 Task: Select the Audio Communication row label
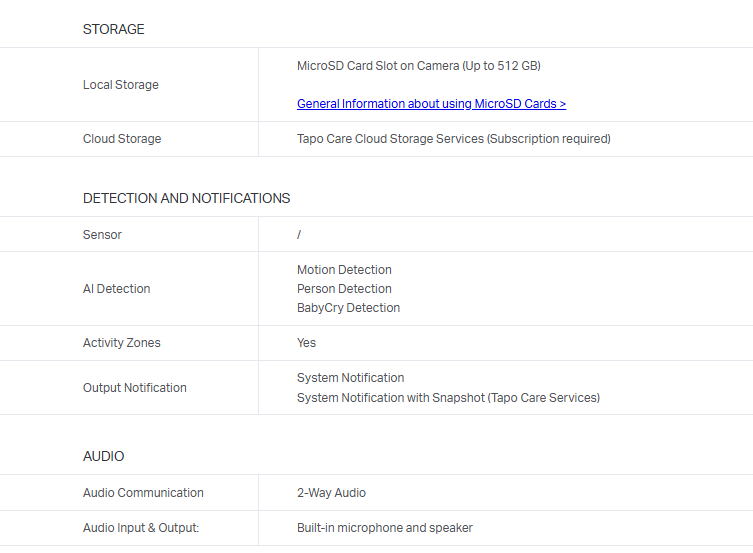pos(143,493)
